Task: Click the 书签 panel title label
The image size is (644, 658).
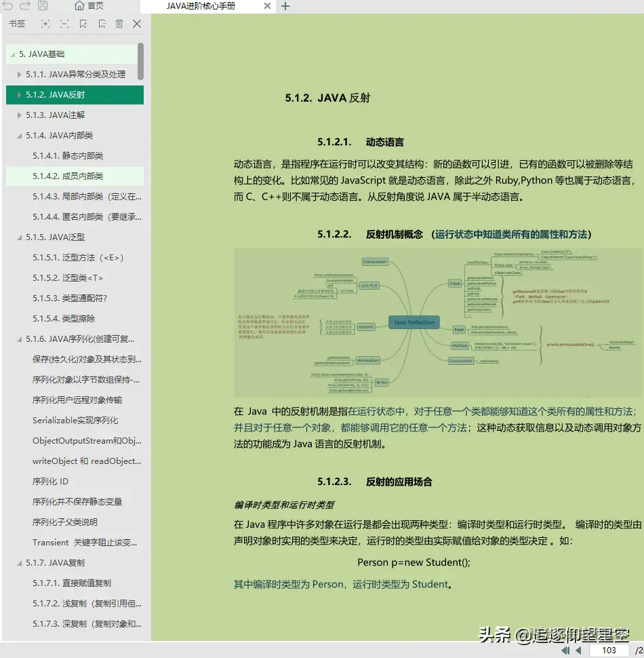Action: pos(17,24)
